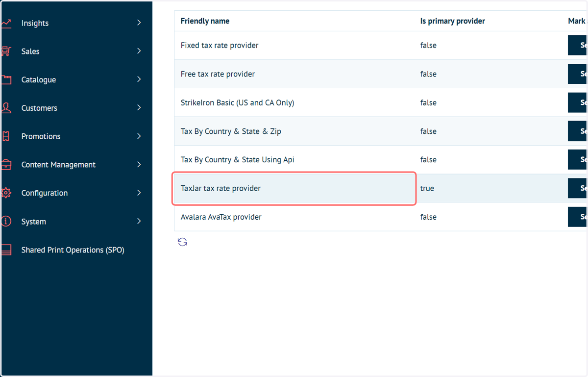Click the Customers person icon
Image resolution: width=588 pixels, height=377 pixels.
point(6,108)
